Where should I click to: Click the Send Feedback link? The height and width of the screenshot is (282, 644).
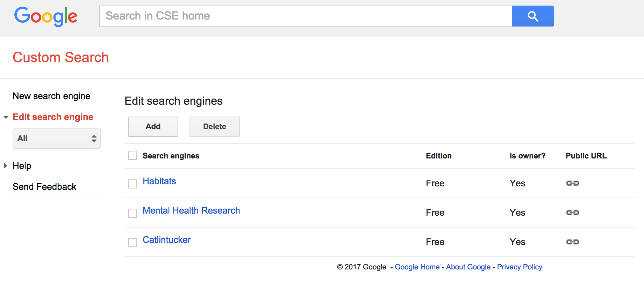point(44,186)
